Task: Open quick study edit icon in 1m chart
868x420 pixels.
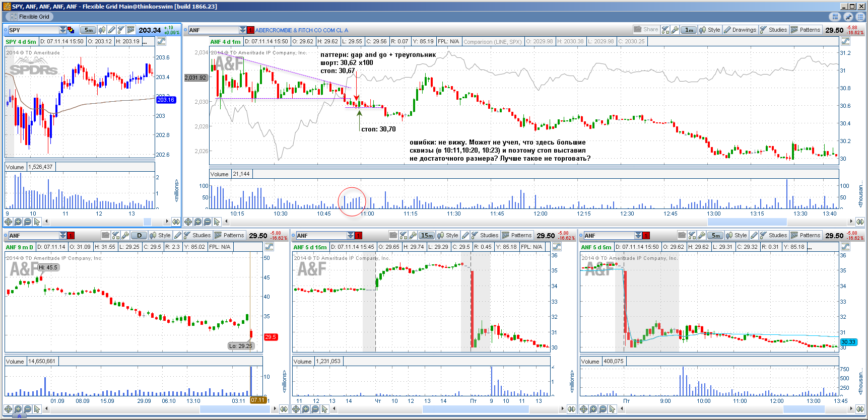Action: [x=665, y=30]
